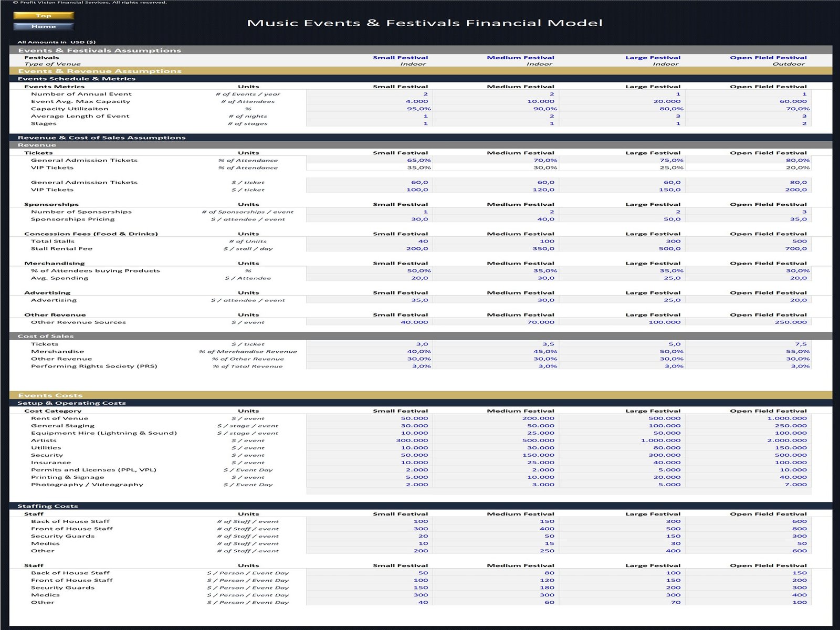Screen dimensions: 840x630
Task: Select Open Field Festival Medics pay rate cell
Action: click(x=748, y=595)
